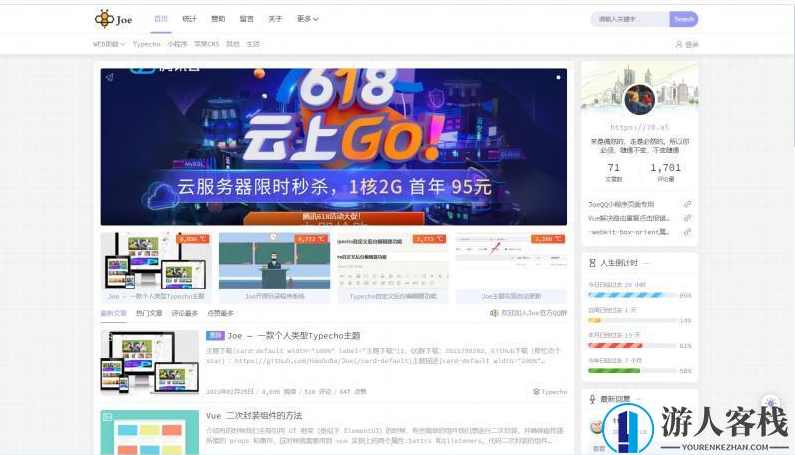Click link icon beside Vue解决路由 entry
This screenshot has width=795, height=455.
click(x=688, y=218)
